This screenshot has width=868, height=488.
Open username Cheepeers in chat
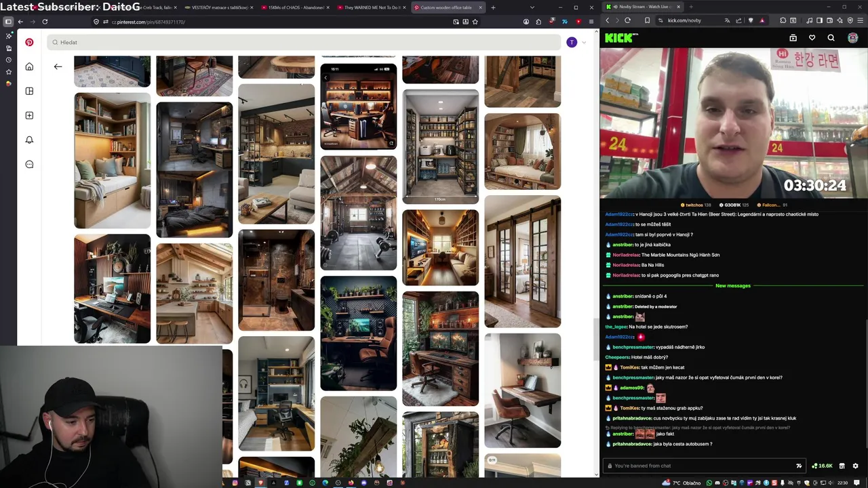[617, 357]
